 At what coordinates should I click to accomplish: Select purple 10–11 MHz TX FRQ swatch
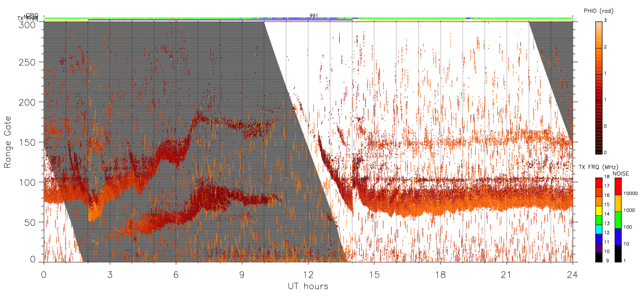(x=599, y=248)
